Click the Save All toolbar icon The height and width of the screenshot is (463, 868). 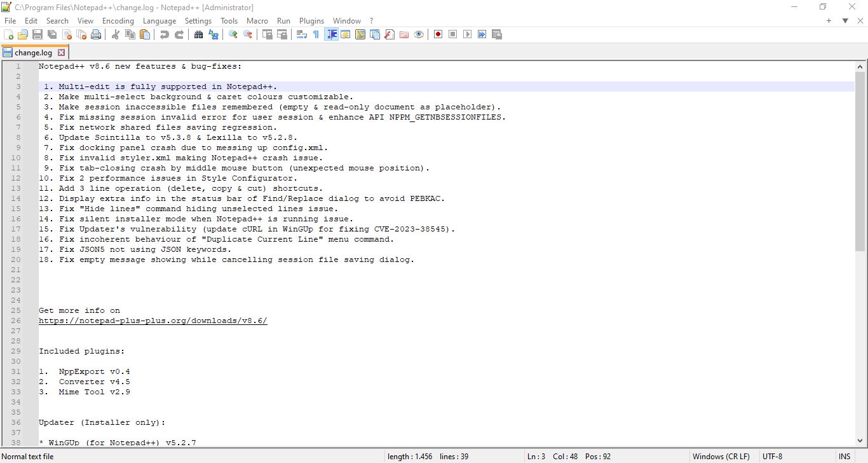click(52, 34)
